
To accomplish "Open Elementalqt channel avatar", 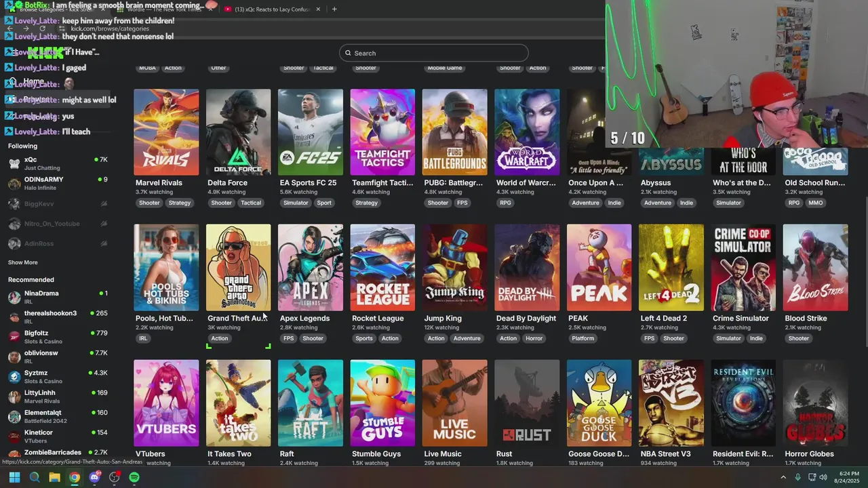I will point(14,416).
